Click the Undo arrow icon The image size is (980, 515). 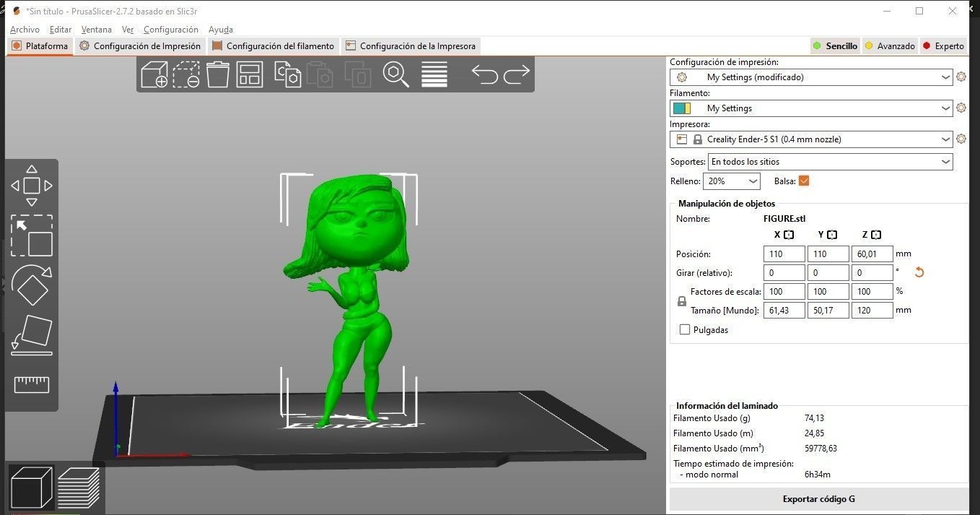pos(484,74)
